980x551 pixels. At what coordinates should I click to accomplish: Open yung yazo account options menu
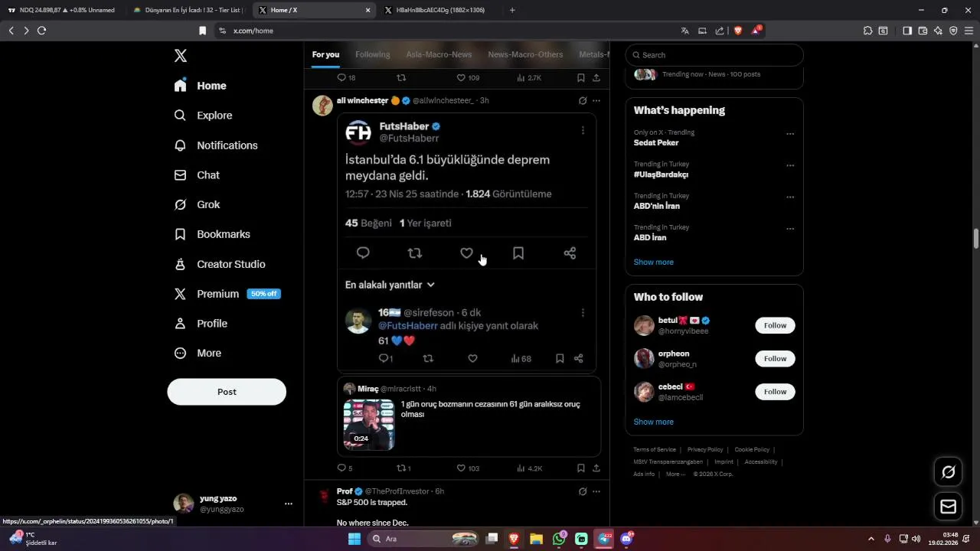point(289,504)
